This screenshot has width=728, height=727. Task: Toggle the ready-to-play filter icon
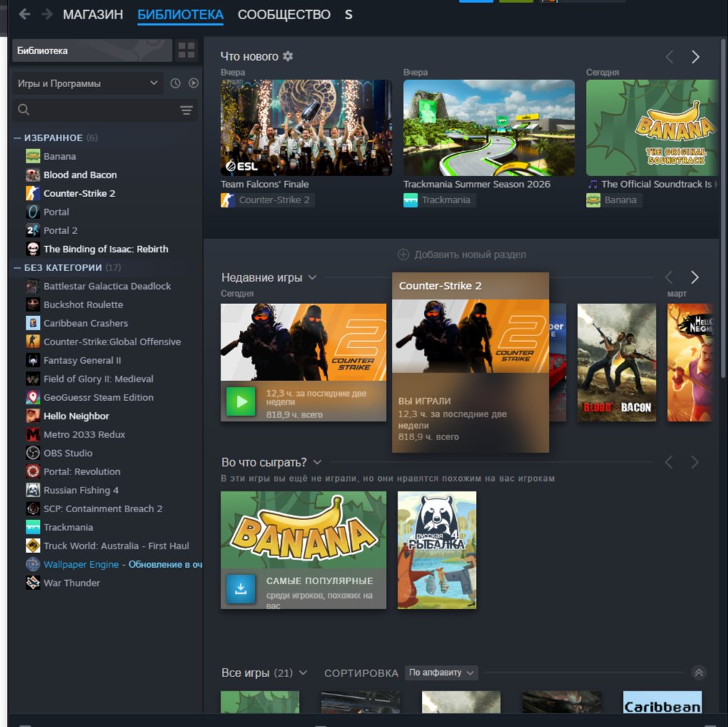[193, 83]
